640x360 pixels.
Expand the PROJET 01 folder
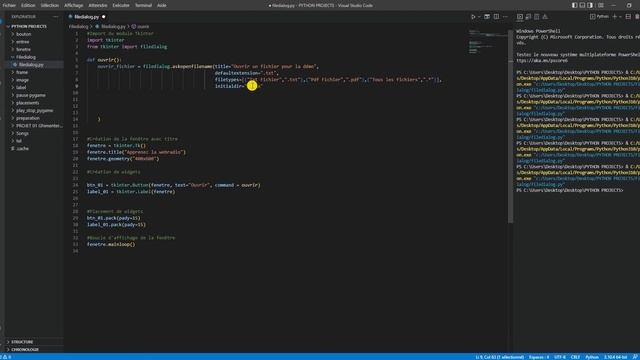(x=39, y=126)
